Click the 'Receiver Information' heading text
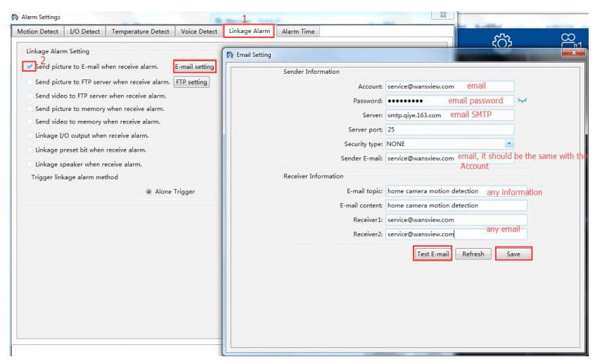 pyautogui.click(x=313, y=176)
